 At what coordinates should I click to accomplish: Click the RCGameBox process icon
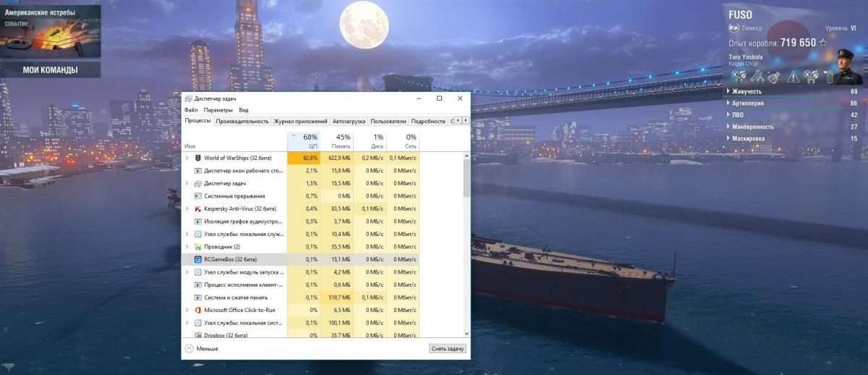198,259
